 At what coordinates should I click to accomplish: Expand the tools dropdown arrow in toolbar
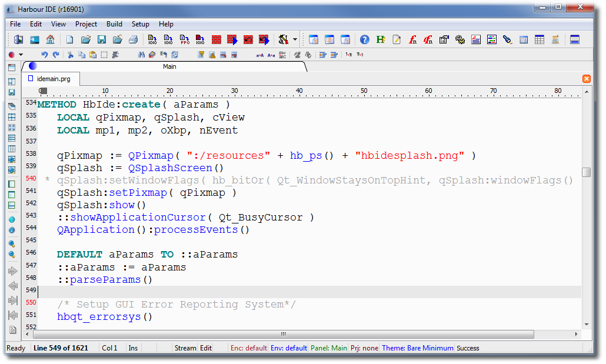295,39
